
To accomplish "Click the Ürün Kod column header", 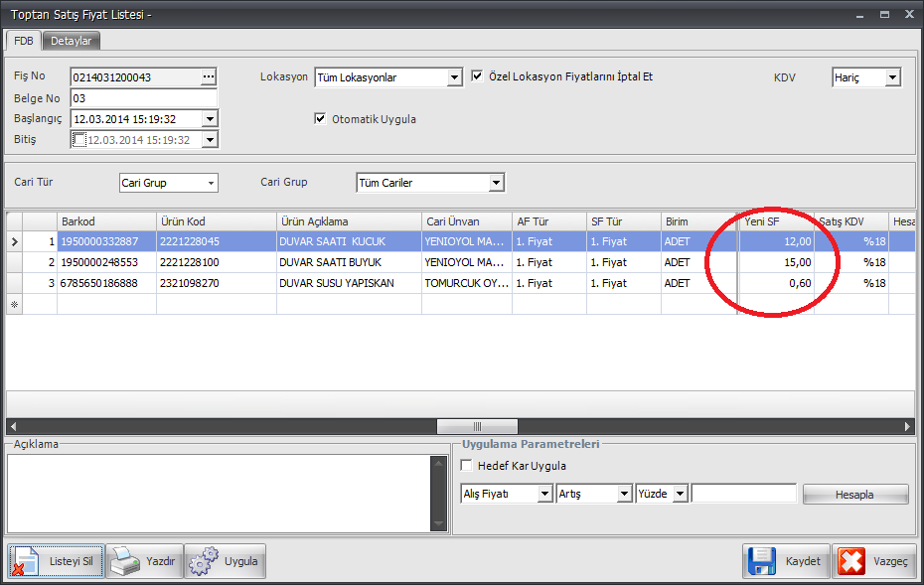I will coord(217,221).
